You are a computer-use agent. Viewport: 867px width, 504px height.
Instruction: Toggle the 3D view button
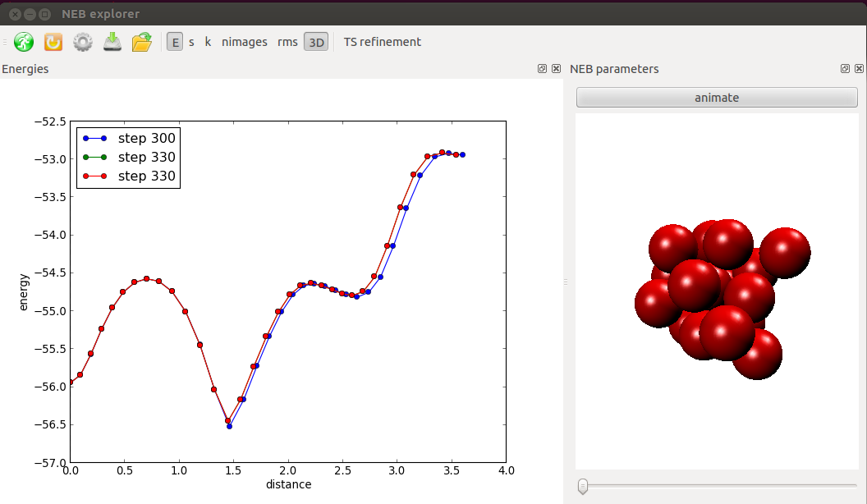pyautogui.click(x=316, y=42)
